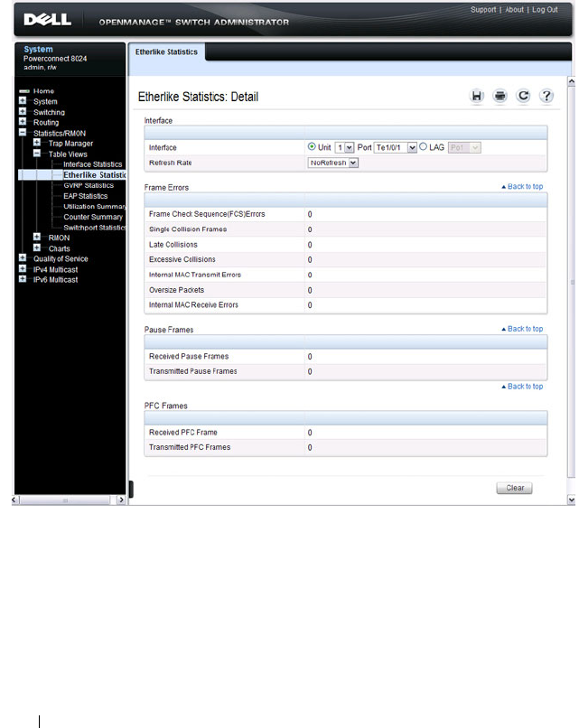Open the Unit number dropdown
579x728 pixels.
point(344,147)
